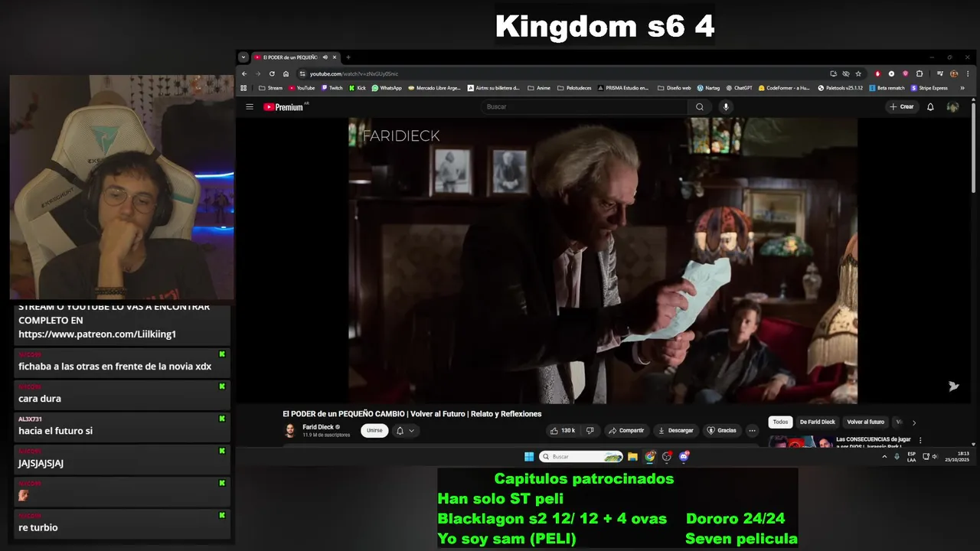
Task: Open the Stripe Express bookmark
Action: (x=929, y=88)
